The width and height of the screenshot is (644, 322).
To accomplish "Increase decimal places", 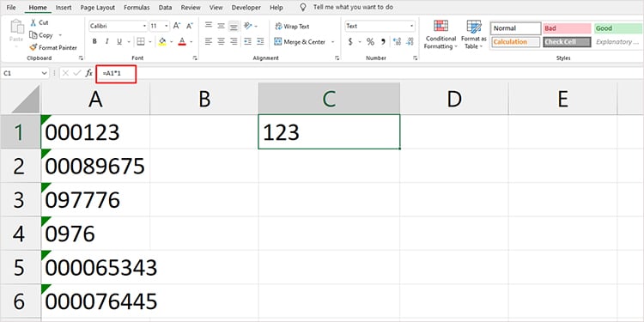I will pyautogui.click(x=397, y=41).
